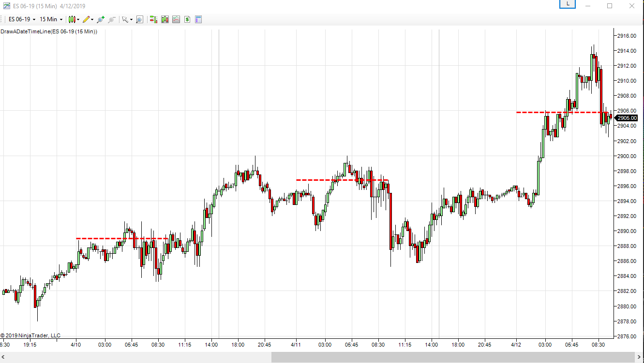This screenshot has width=644, height=363.
Task: Click the 2890.00 price axis label
Action: tap(627, 231)
